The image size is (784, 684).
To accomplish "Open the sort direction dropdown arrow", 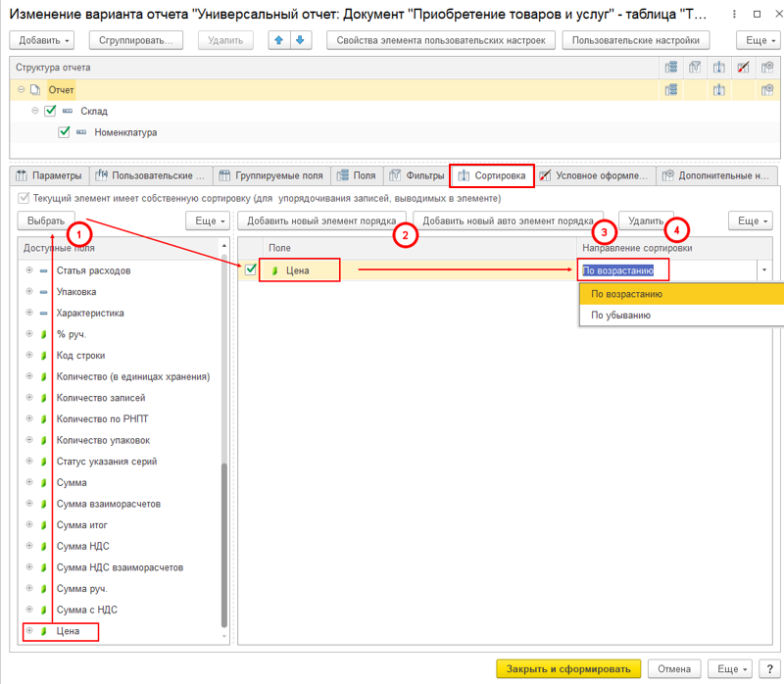I will pos(762,270).
